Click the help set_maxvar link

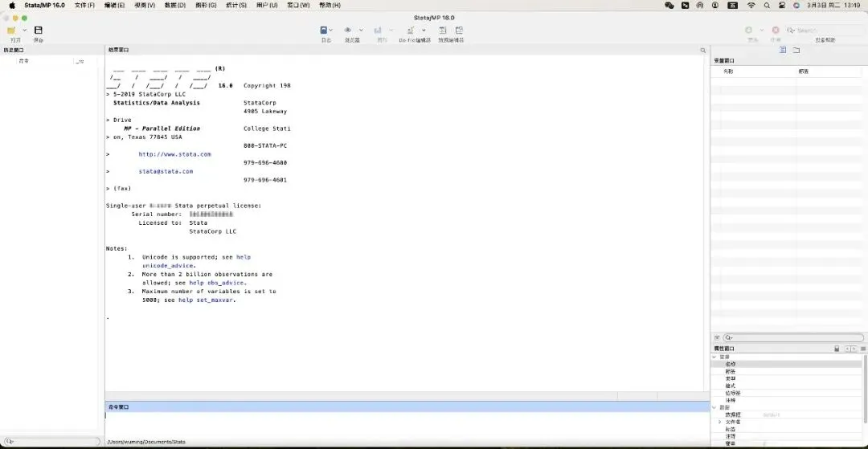207,300
